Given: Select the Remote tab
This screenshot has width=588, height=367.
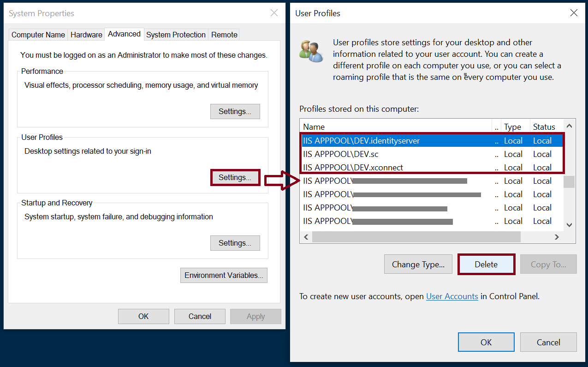Looking at the screenshot, I should point(224,35).
